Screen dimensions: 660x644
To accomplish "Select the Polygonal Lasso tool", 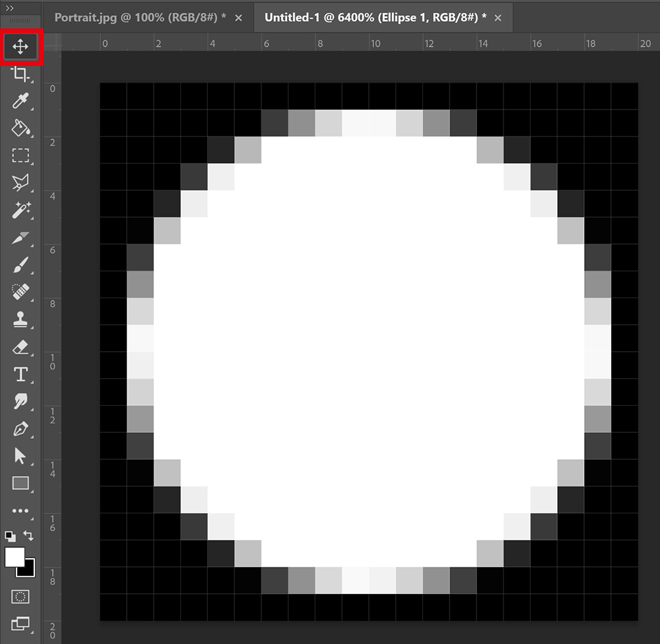I will pyautogui.click(x=20, y=183).
